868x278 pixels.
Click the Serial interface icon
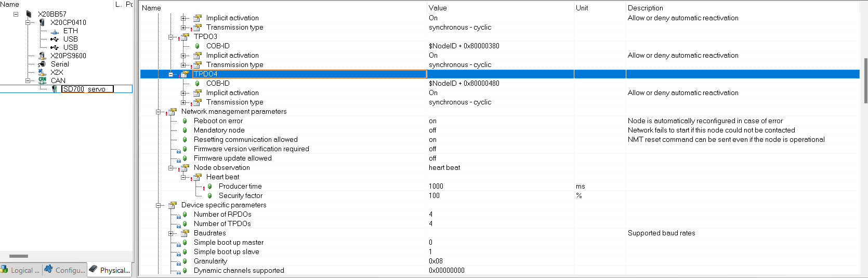click(42, 64)
